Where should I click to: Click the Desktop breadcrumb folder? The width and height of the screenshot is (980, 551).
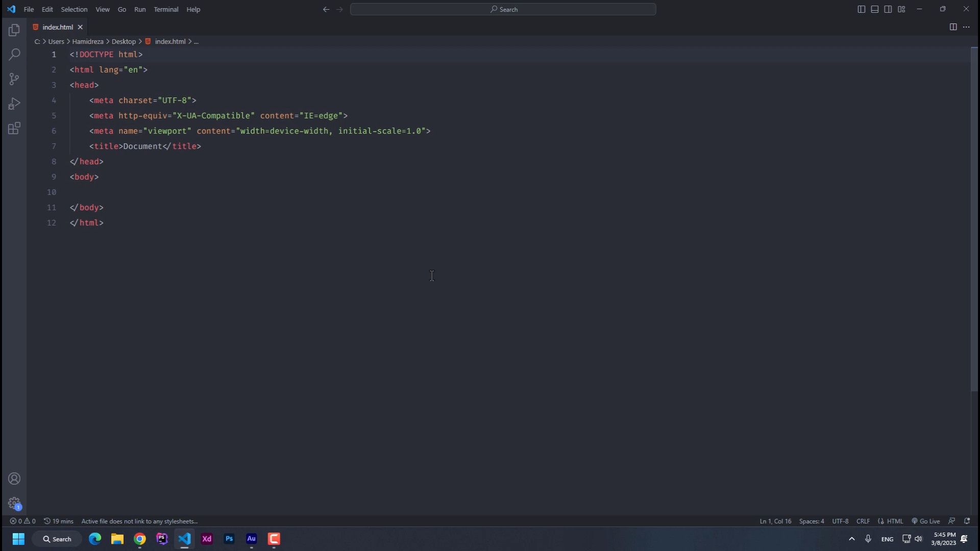(124, 41)
